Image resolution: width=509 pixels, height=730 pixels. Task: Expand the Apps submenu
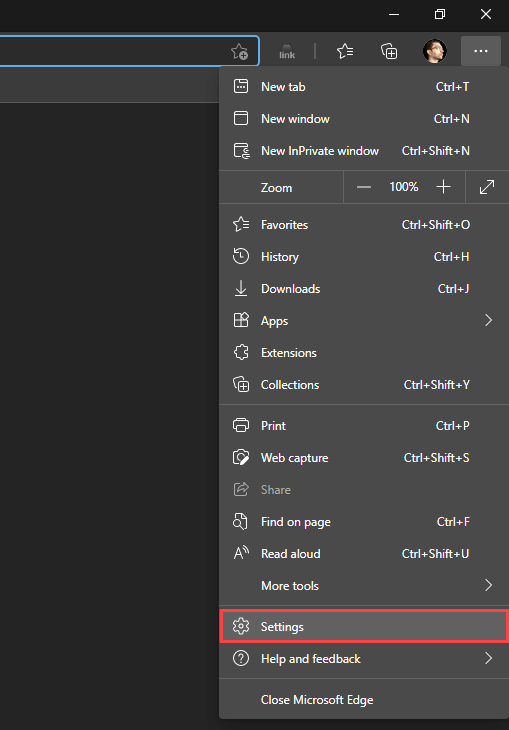pos(364,321)
